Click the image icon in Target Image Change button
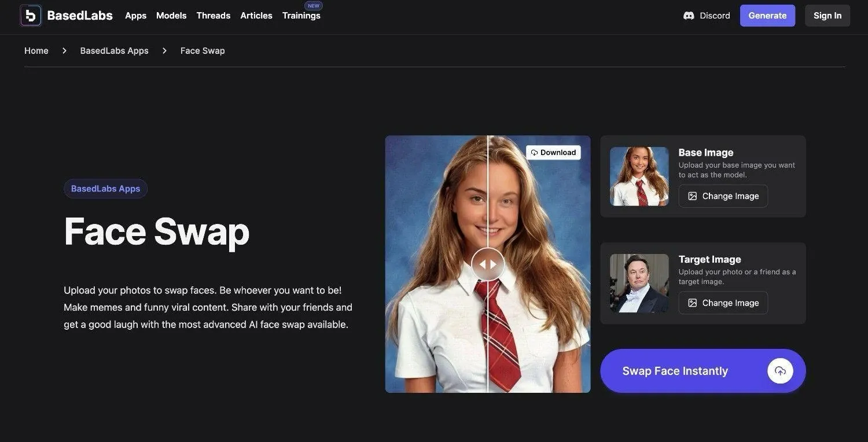 692,303
